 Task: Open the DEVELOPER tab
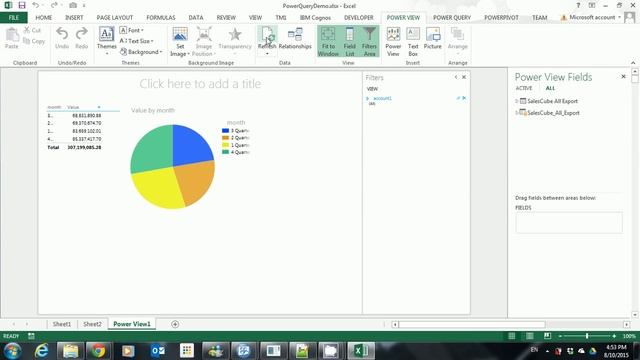tap(359, 18)
